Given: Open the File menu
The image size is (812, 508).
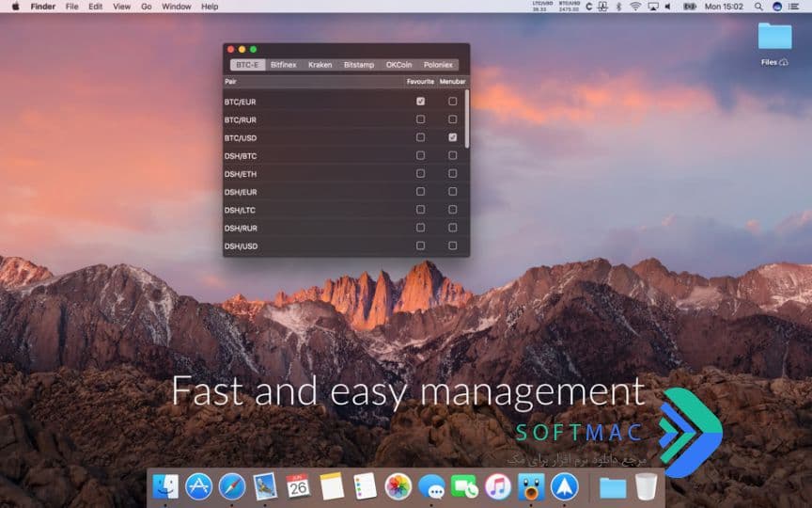Looking at the screenshot, I should point(72,7).
